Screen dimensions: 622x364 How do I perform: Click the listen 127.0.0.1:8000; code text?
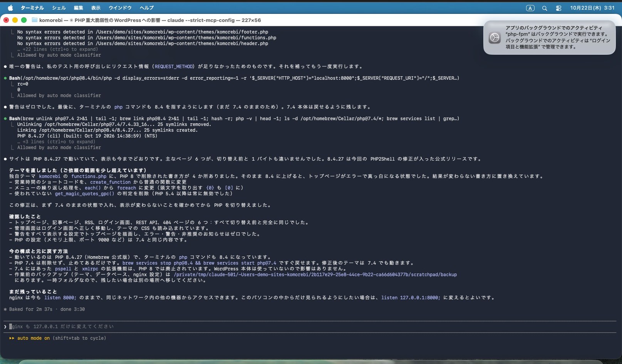(411, 298)
